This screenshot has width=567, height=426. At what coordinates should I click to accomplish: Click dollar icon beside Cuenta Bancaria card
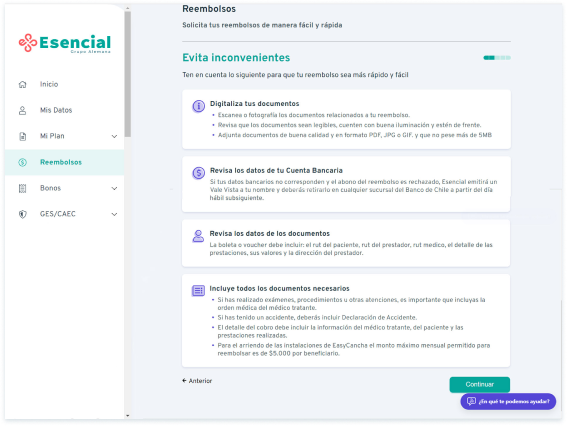coord(198,173)
